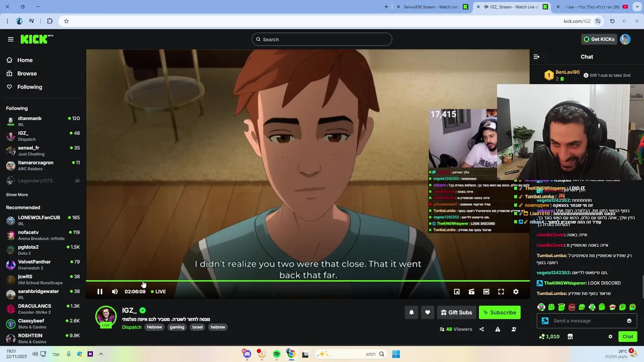Click Gift Subs button
The width and height of the screenshot is (644, 362).
click(456, 312)
